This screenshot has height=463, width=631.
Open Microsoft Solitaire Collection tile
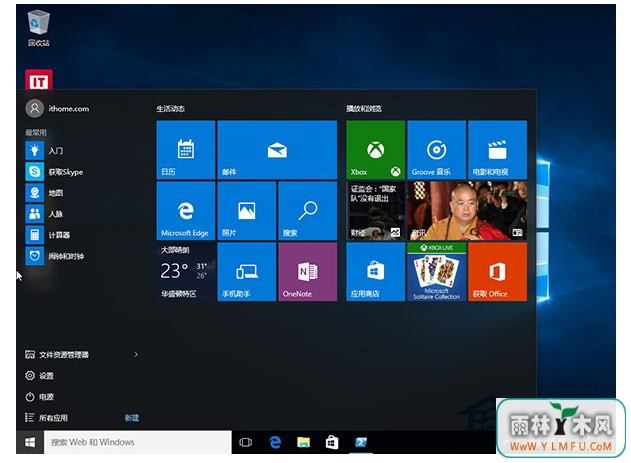(x=437, y=272)
